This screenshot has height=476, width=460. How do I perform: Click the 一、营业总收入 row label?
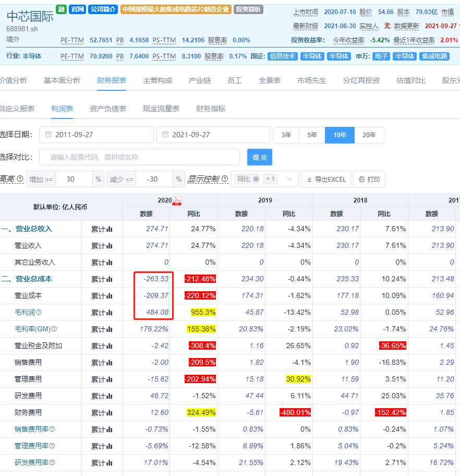coord(27,229)
